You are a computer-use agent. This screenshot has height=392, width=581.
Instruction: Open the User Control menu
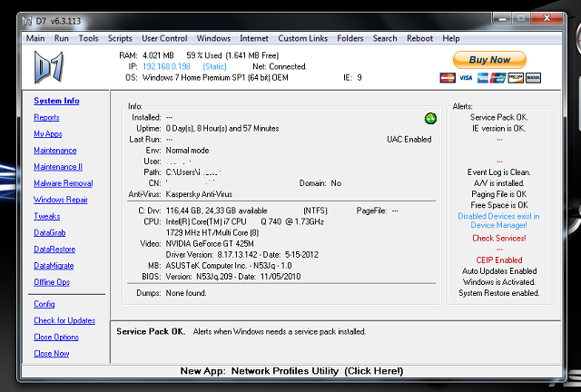click(x=164, y=38)
